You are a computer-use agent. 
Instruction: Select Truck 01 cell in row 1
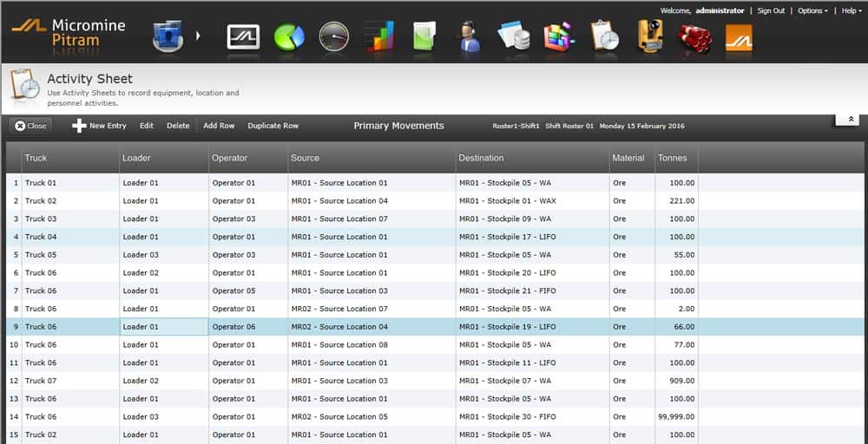(70, 183)
